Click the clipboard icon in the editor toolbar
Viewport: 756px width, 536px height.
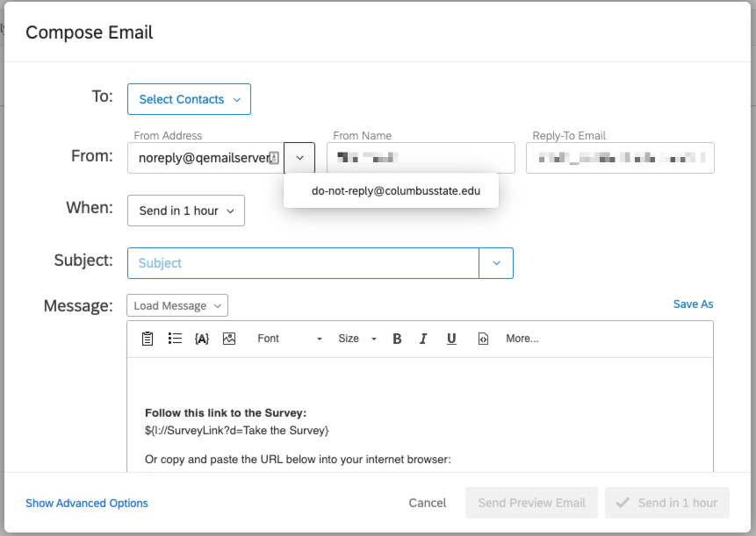pyautogui.click(x=147, y=338)
